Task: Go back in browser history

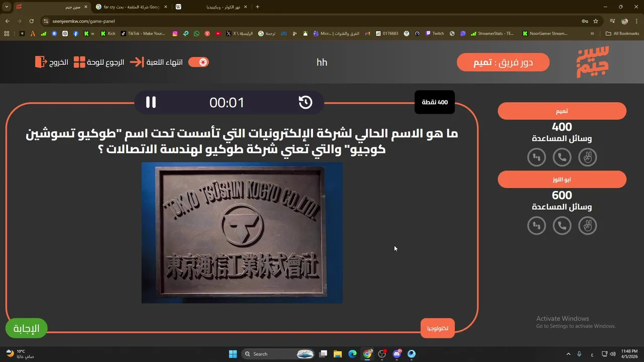Action: click(7, 21)
